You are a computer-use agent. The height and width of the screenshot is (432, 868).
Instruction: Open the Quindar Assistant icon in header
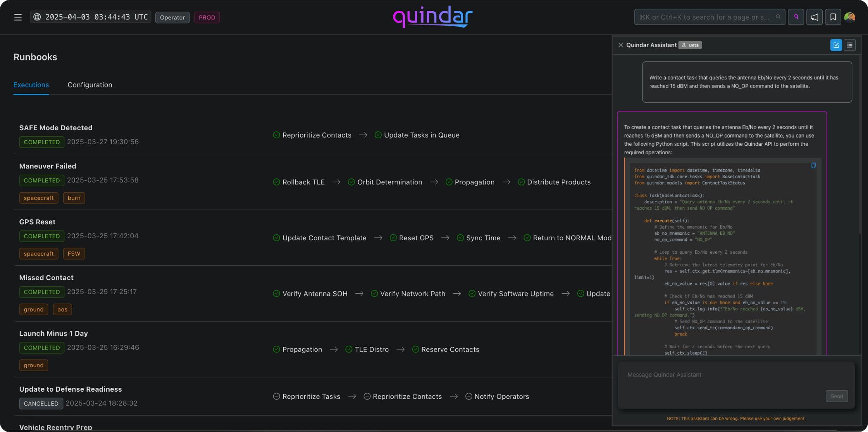coord(796,17)
